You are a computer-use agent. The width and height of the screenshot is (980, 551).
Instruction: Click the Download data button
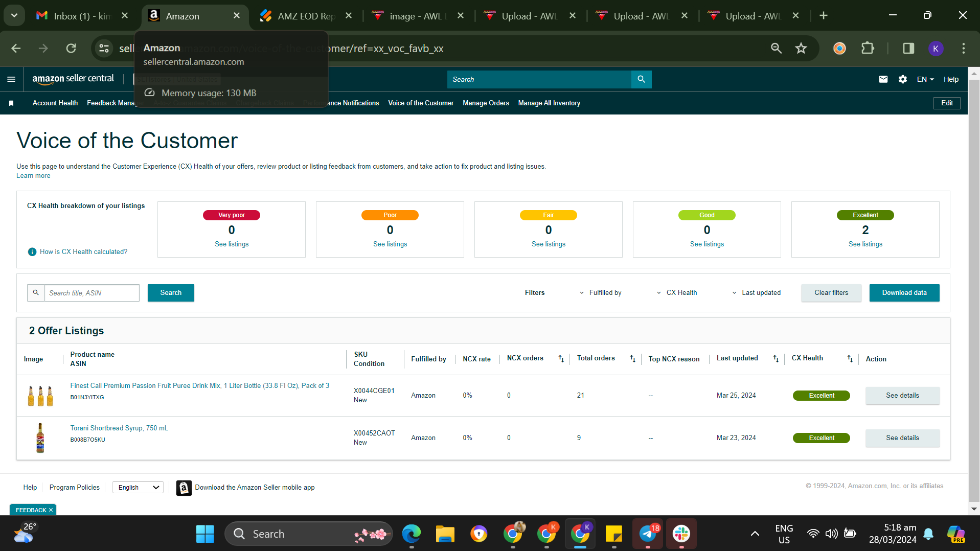[904, 293]
